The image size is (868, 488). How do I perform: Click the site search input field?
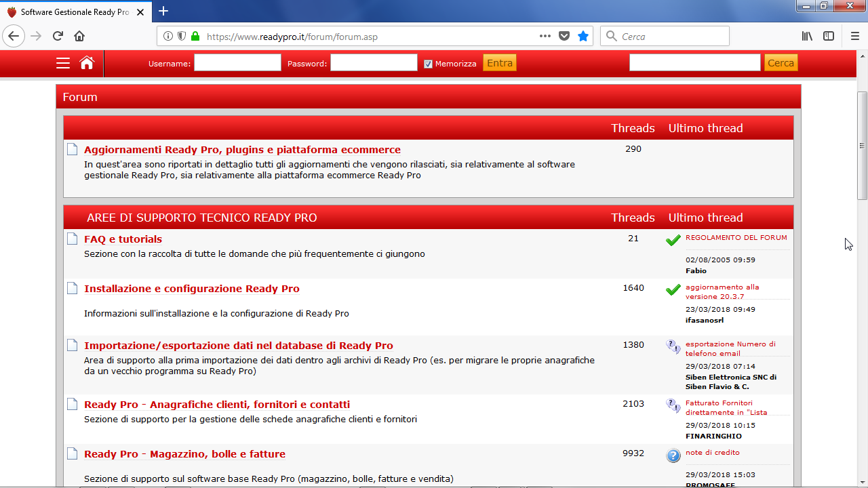(x=695, y=63)
